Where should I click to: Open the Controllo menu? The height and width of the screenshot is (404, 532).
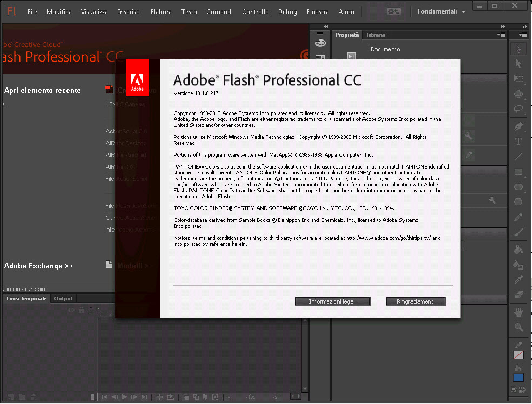[255, 12]
